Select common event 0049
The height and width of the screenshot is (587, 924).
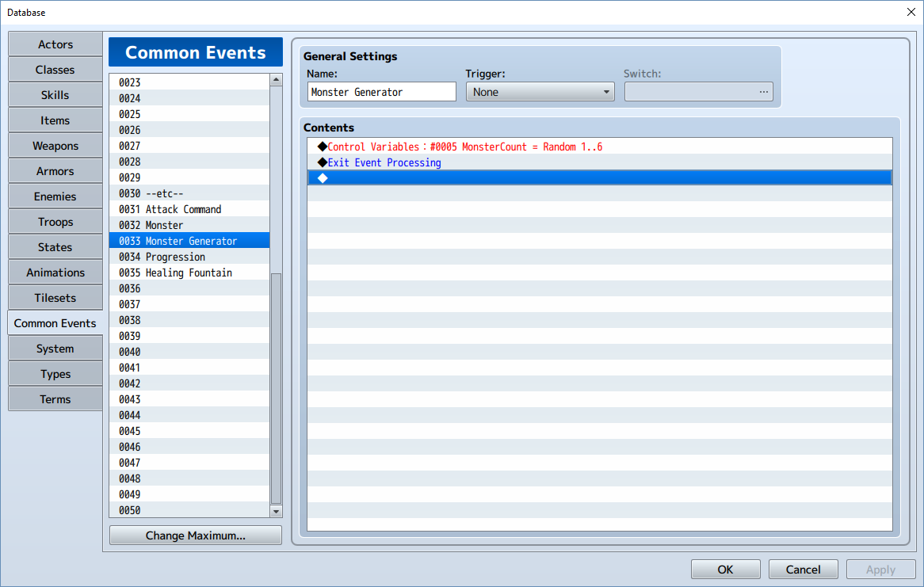coord(189,494)
